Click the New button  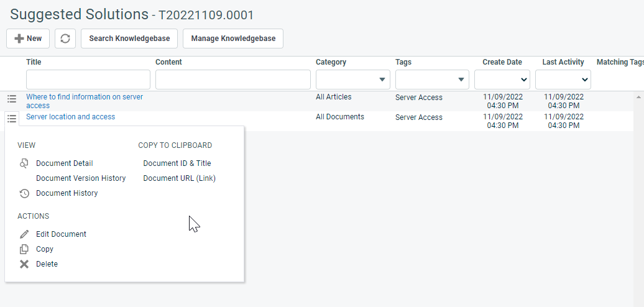click(28, 39)
